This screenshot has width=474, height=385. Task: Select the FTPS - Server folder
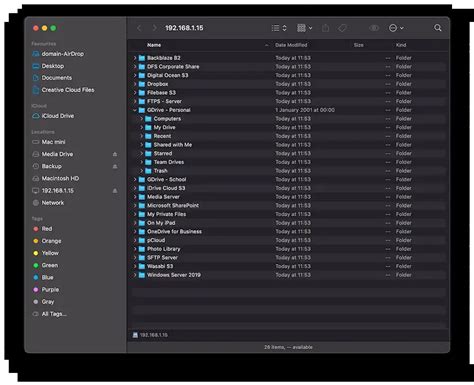(288, 101)
